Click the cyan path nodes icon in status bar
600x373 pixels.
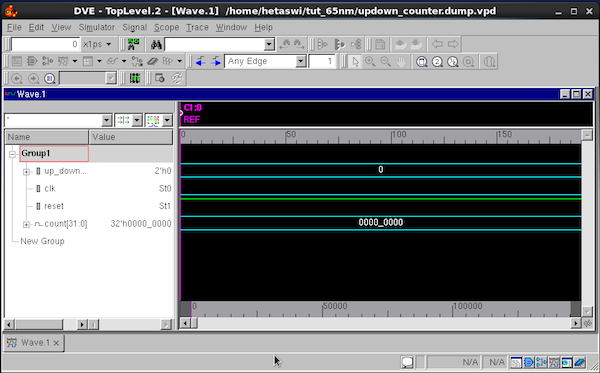pyautogui.click(x=541, y=362)
